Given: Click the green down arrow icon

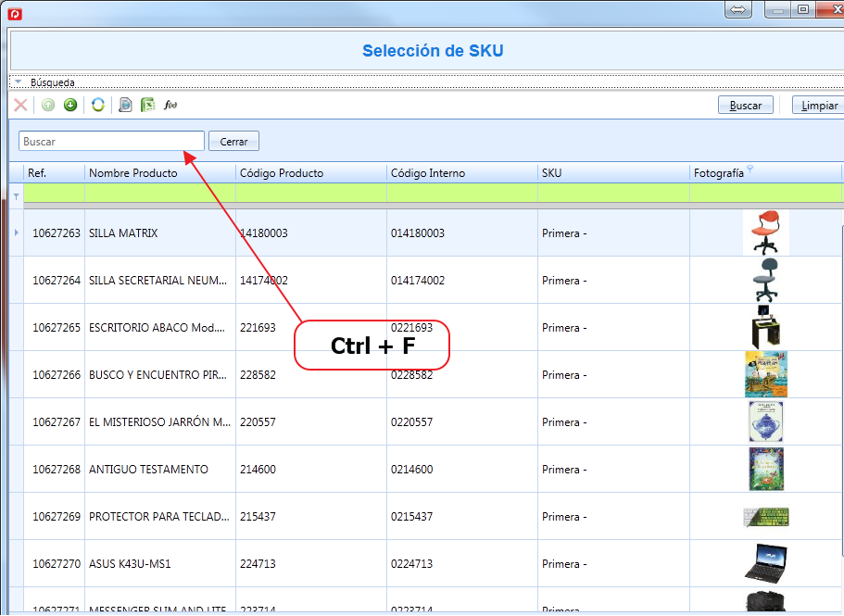Looking at the screenshot, I should [70, 105].
